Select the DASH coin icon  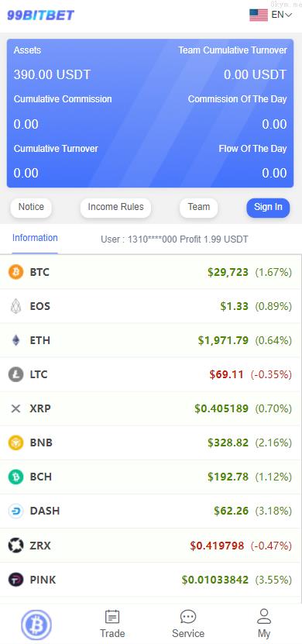tap(15, 511)
